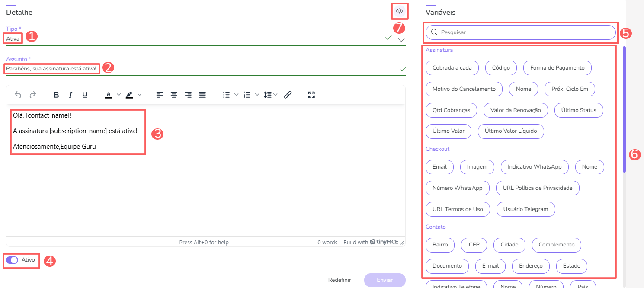The height and width of the screenshot is (291, 644).
Task: Open the bullet list style dropdown
Action: [x=236, y=95]
